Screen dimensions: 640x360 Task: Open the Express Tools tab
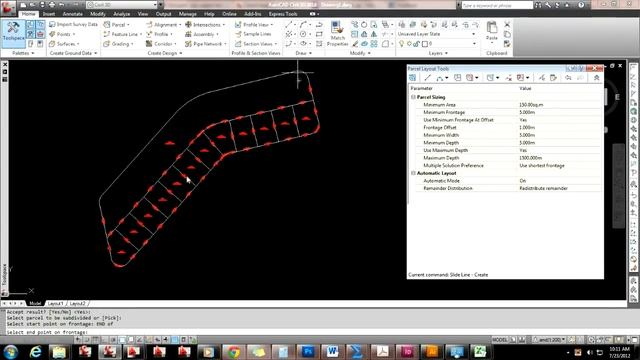point(283,14)
